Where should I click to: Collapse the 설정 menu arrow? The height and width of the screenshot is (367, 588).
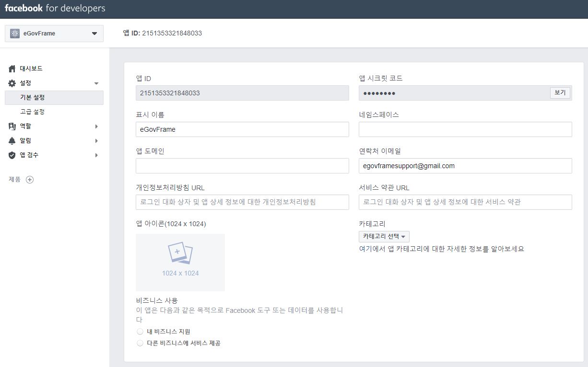coord(96,83)
